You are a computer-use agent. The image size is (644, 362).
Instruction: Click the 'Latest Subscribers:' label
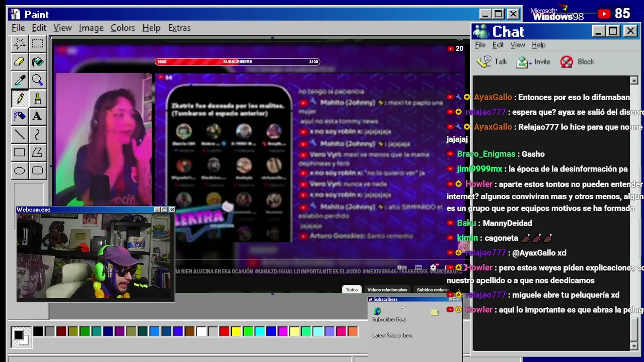[x=392, y=336]
